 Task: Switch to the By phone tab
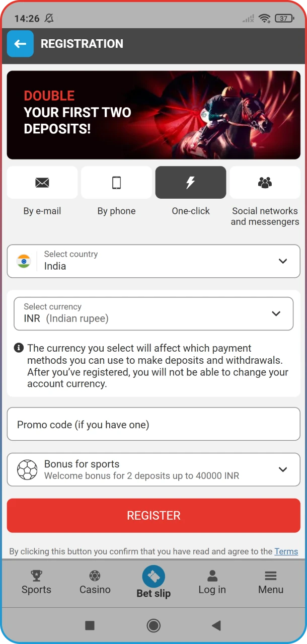[x=116, y=211]
